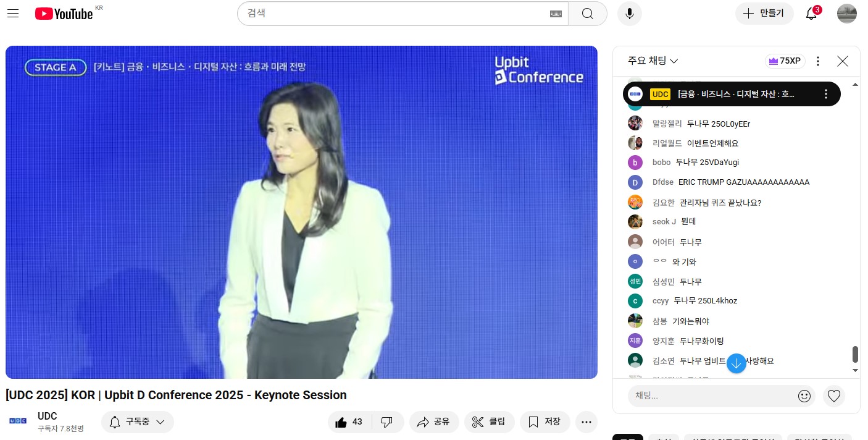Open the emoji picker in chat
Screen dimensions: 868x440
coord(804,396)
